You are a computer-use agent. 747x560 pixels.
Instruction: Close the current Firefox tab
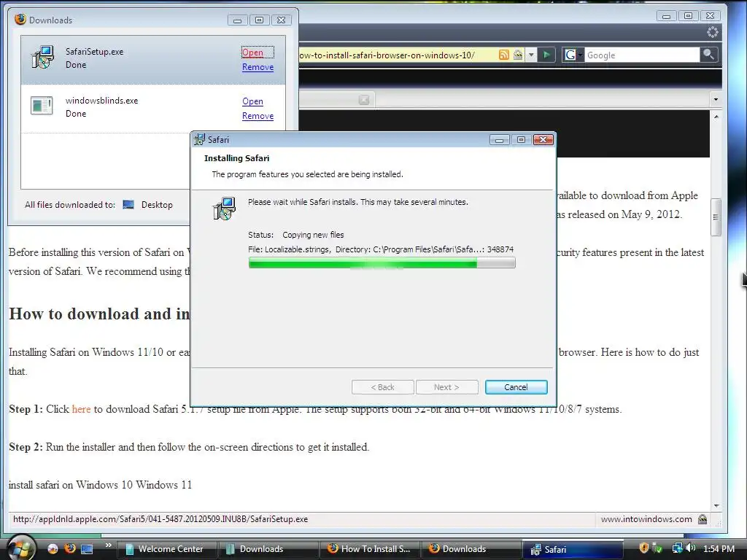364,99
